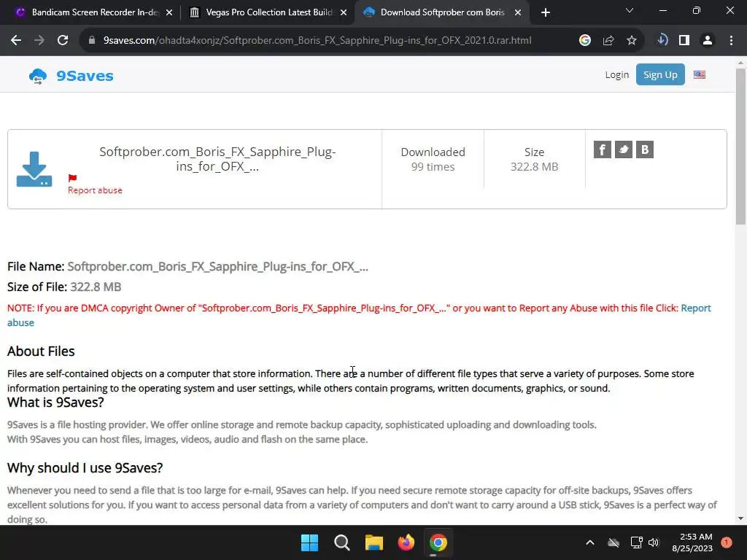The width and height of the screenshot is (747, 560).
Task: Open notification badge in taskbar
Action: click(x=727, y=542)
